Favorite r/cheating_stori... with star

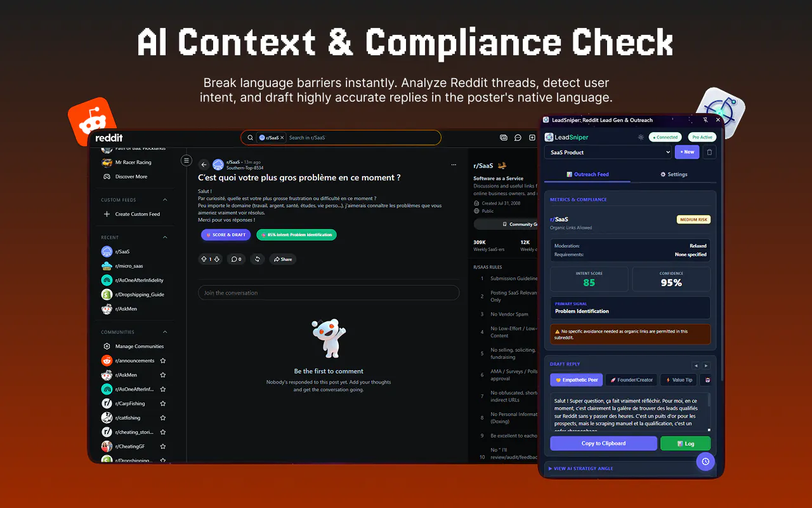tap(163, 432)
